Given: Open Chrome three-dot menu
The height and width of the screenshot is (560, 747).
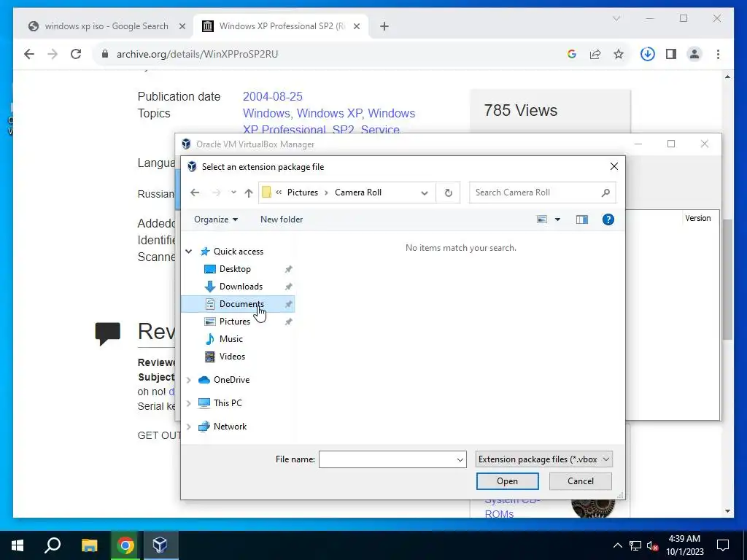Looking at the screenshot, I should [718, 54].
